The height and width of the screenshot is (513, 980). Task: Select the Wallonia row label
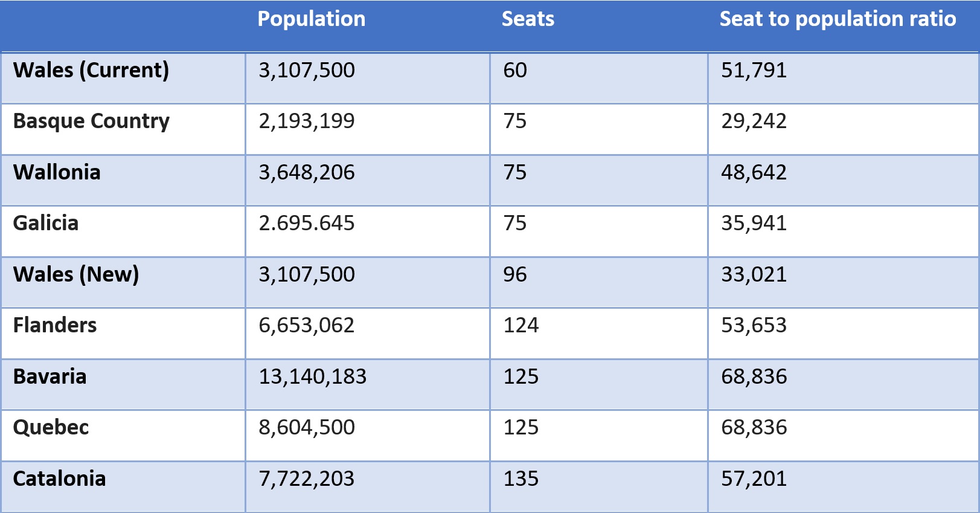tap(57, 172)
